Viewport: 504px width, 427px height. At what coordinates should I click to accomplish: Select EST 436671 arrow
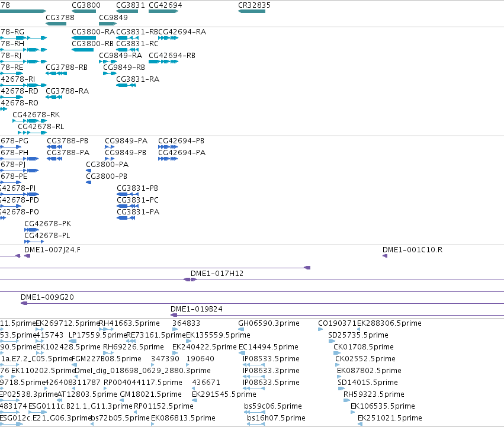pyautogui.click(x=194, y=389)
